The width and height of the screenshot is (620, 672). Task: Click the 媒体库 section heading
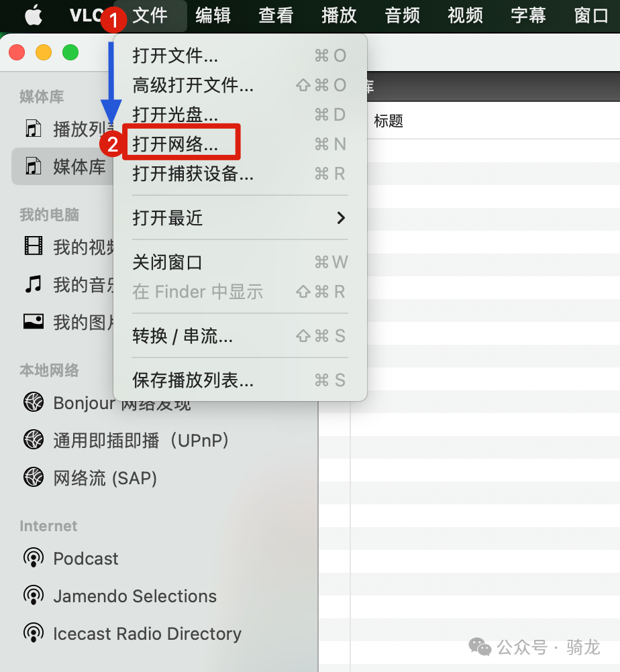(42, 97)
